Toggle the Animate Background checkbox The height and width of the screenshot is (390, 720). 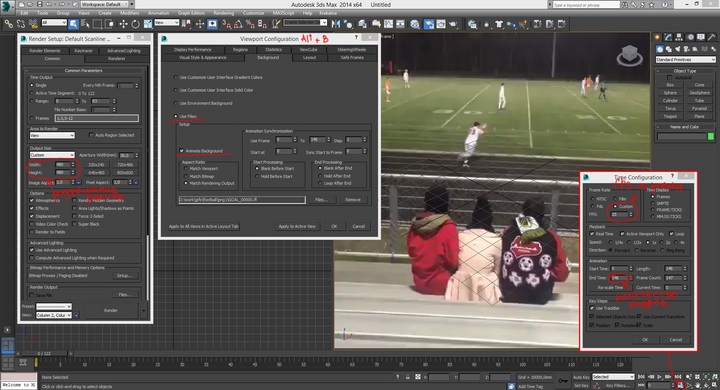click(x=181, y=151)
